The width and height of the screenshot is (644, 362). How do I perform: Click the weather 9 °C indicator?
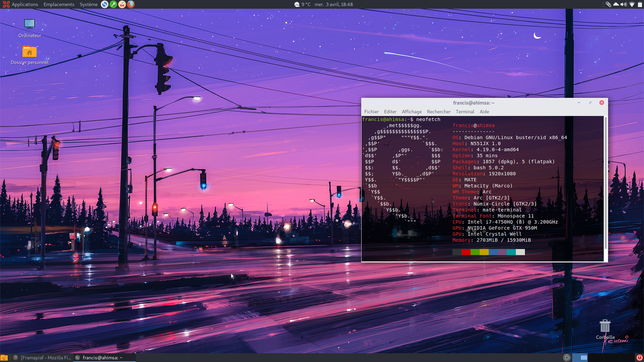point(302,4)
